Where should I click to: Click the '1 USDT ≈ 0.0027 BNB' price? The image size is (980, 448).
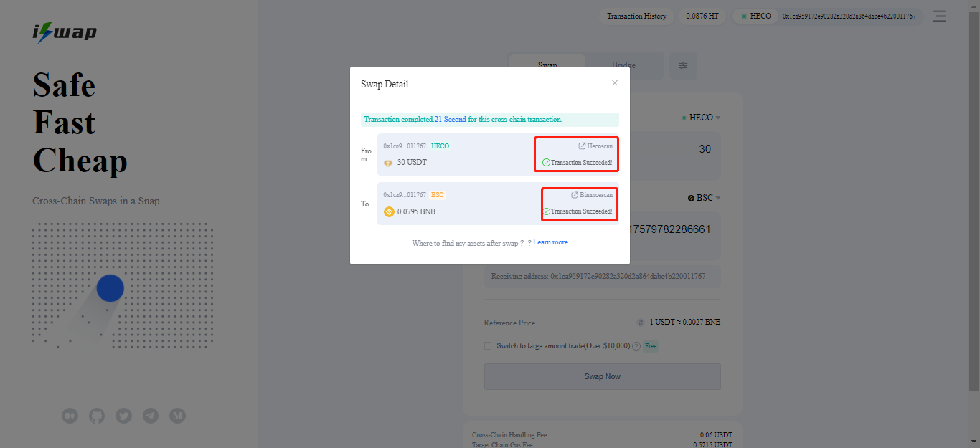click(685, 323)
